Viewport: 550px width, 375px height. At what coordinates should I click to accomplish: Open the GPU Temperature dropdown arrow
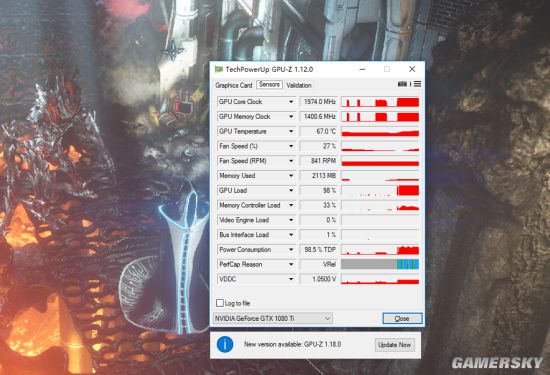click(291, 131)
